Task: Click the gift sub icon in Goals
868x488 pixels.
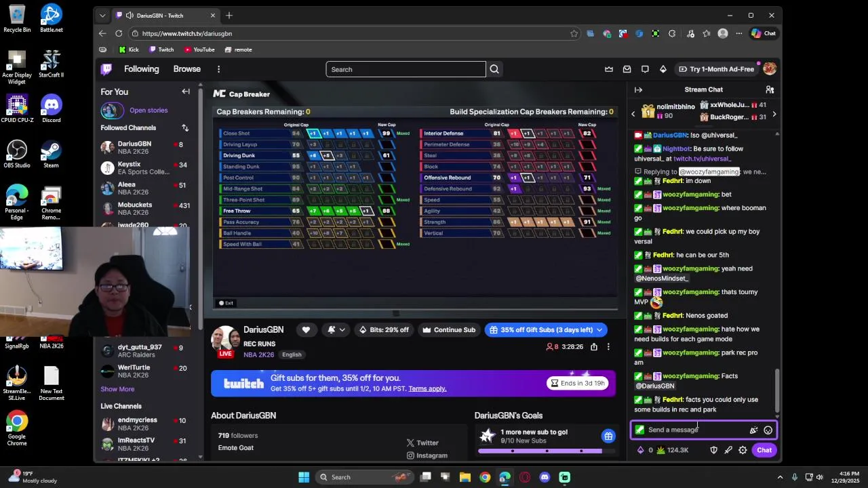Action: point(608,436)
